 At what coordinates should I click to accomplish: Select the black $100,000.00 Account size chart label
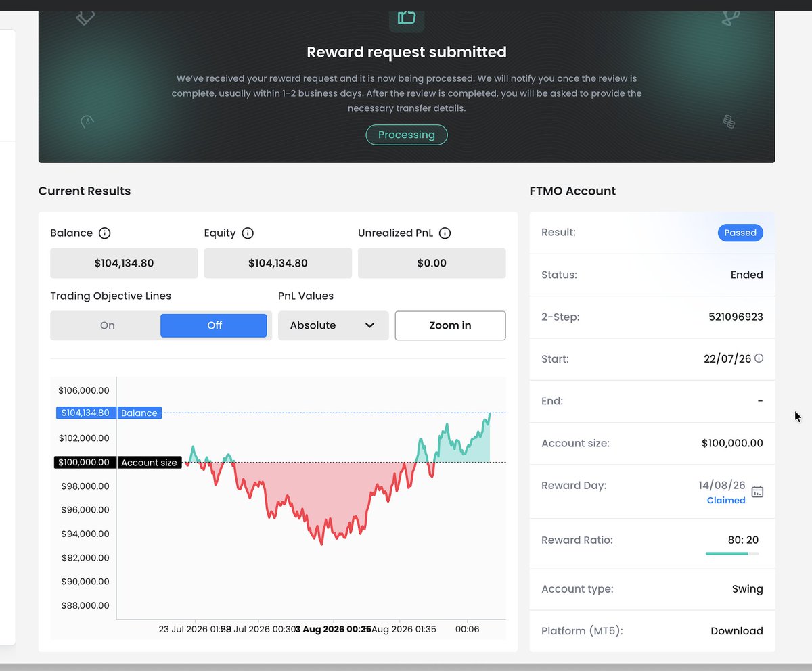[118, 463]
